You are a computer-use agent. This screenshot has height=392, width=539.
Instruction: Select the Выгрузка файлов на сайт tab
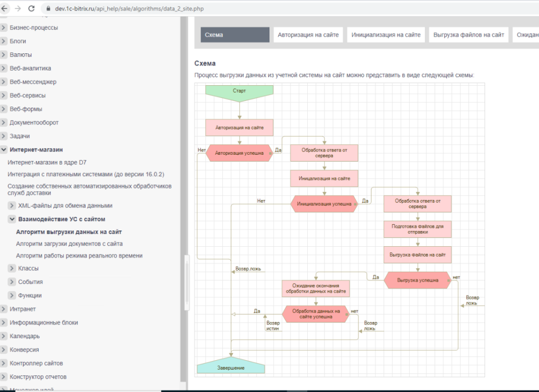(468, 35)
